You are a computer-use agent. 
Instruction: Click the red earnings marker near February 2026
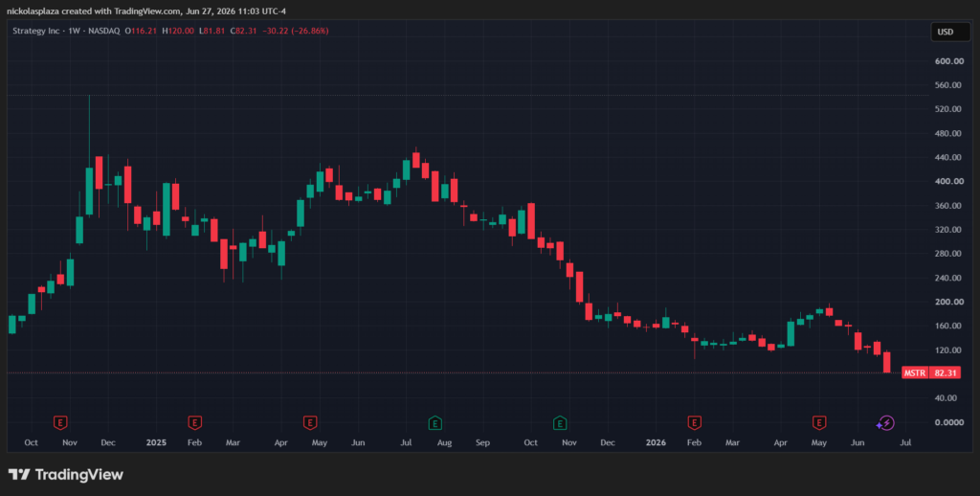(695, 423)
